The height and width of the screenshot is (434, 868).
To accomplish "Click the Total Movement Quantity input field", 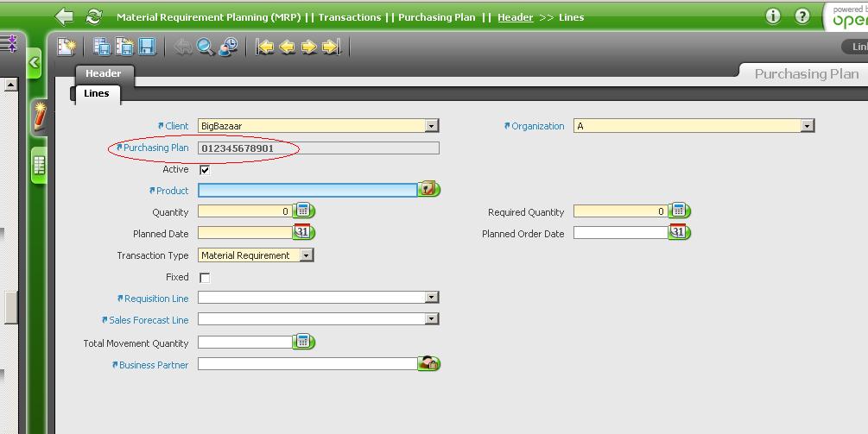I will pyautogui.click(x=245, y=343).
